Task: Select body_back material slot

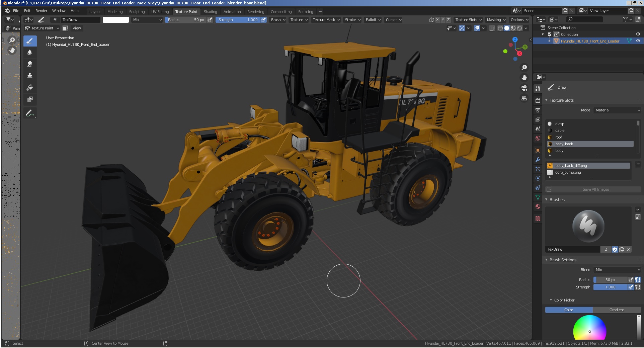Action: [x=590, y=144]
